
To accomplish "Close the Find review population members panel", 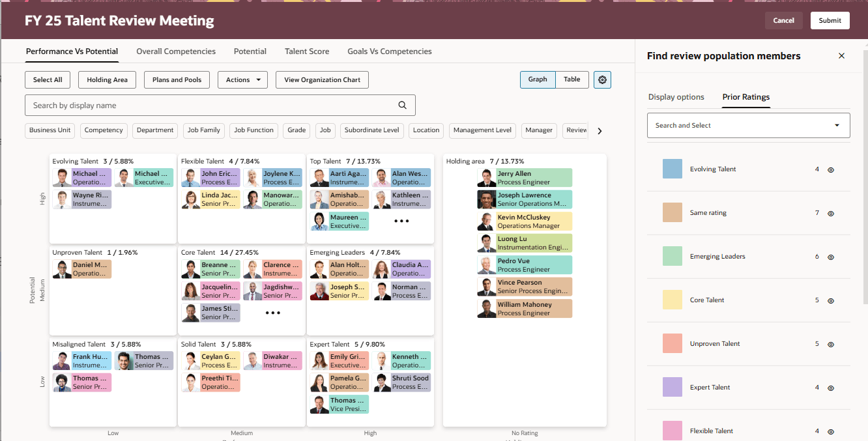I will [841, 56].
